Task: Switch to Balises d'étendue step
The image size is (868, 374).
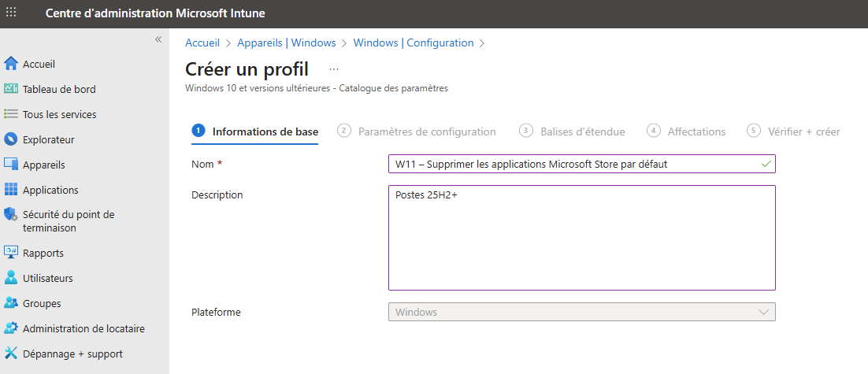Action: [x=572, y=131]
